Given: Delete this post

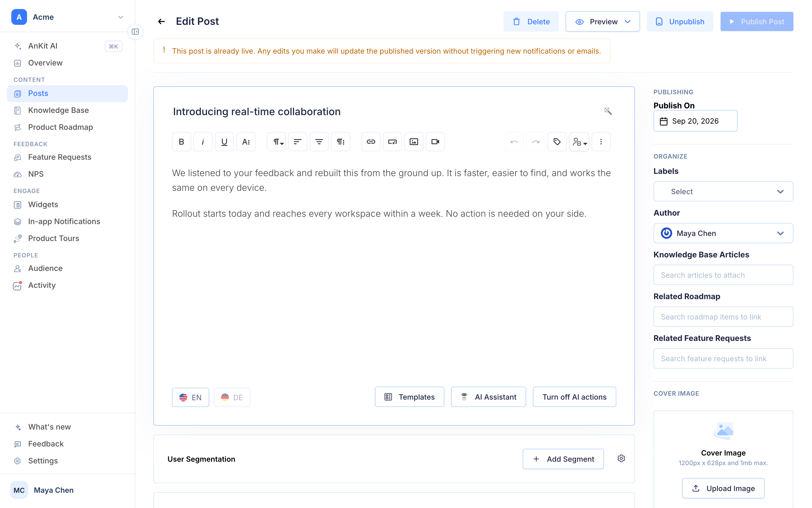Looking at the screenshot, I should 531,21.
